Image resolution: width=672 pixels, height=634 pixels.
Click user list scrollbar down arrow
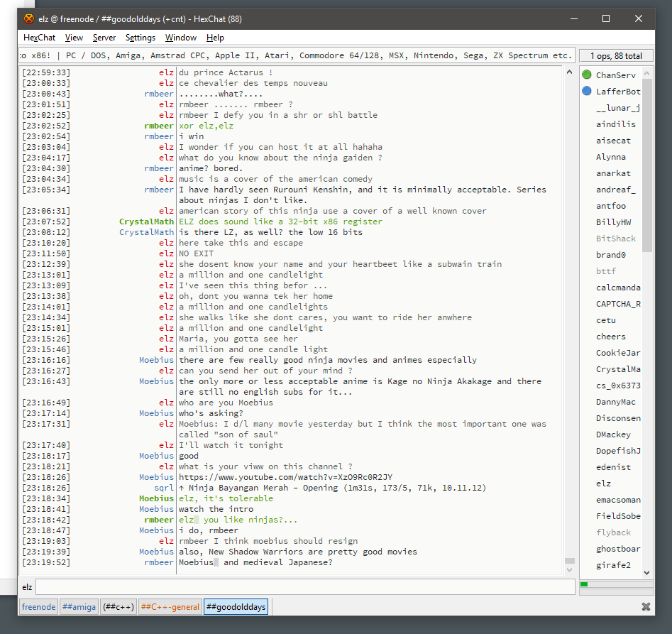[647, 572]
